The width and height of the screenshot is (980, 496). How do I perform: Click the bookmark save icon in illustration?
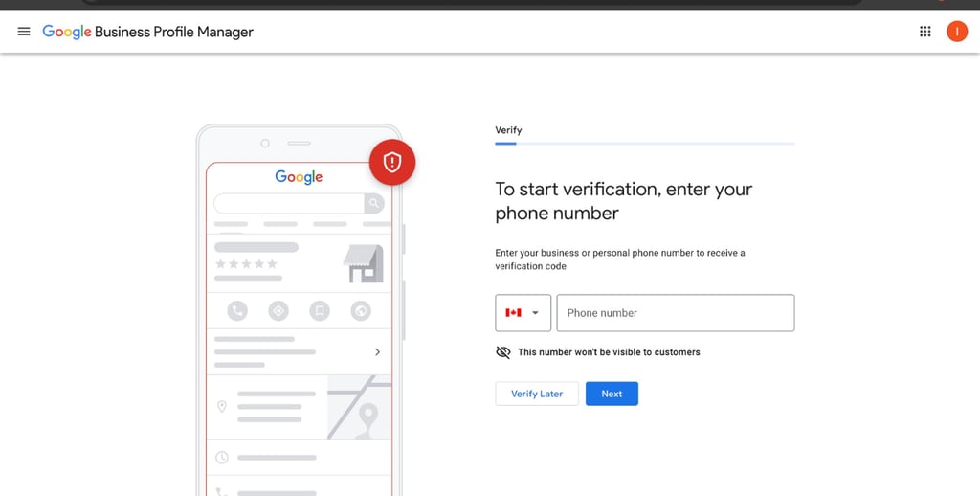[x=320, y=311]
